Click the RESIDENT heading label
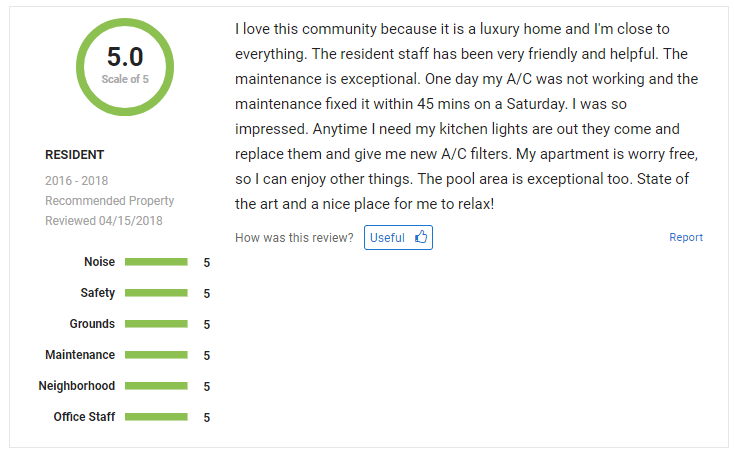 pos(75,155)
